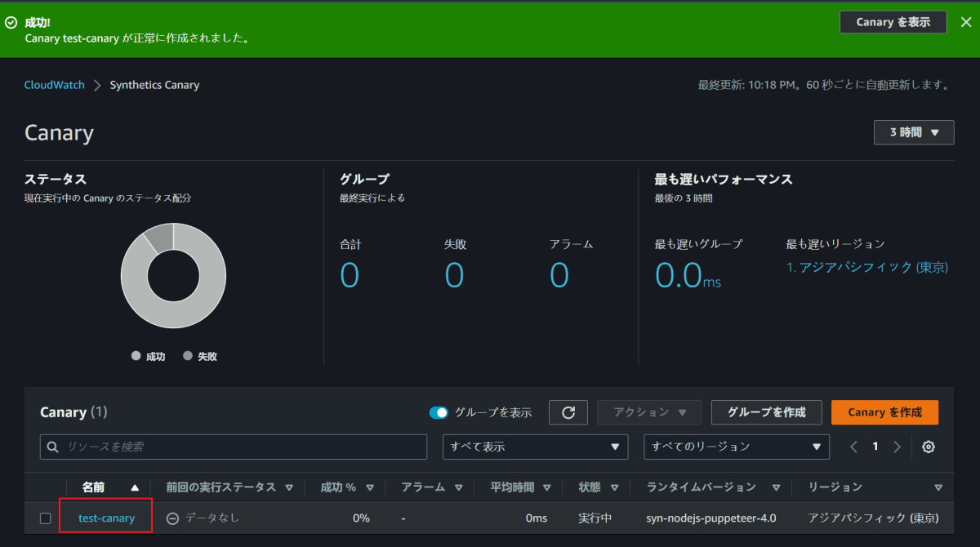Open the CloudWatch breadcrumb link
This screenshot has height=547, width=980.
[55, 85]
